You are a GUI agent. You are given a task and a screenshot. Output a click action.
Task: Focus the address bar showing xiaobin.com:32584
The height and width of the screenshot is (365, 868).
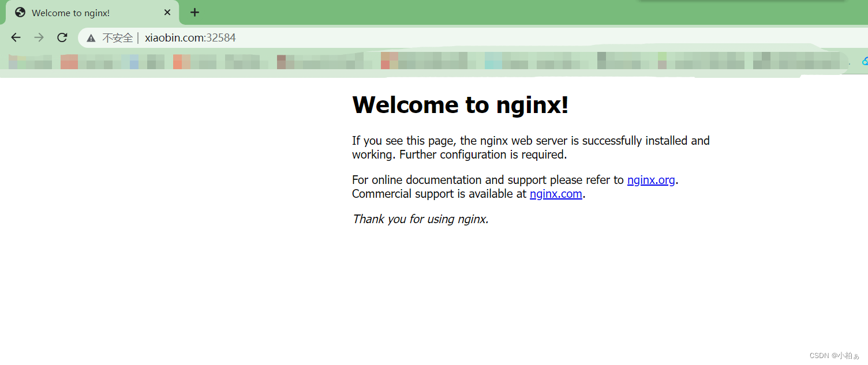473,38
